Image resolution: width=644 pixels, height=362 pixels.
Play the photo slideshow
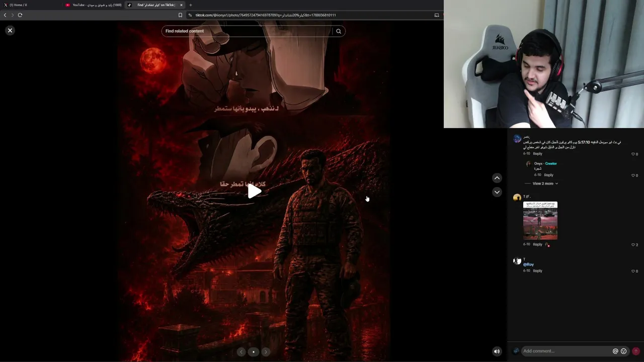254,191
